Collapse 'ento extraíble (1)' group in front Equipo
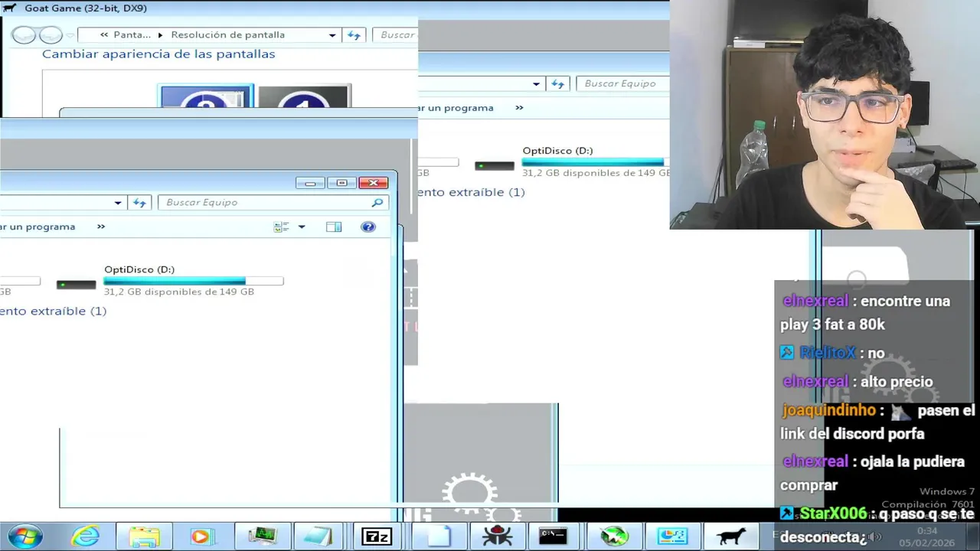 coord(53,311)
